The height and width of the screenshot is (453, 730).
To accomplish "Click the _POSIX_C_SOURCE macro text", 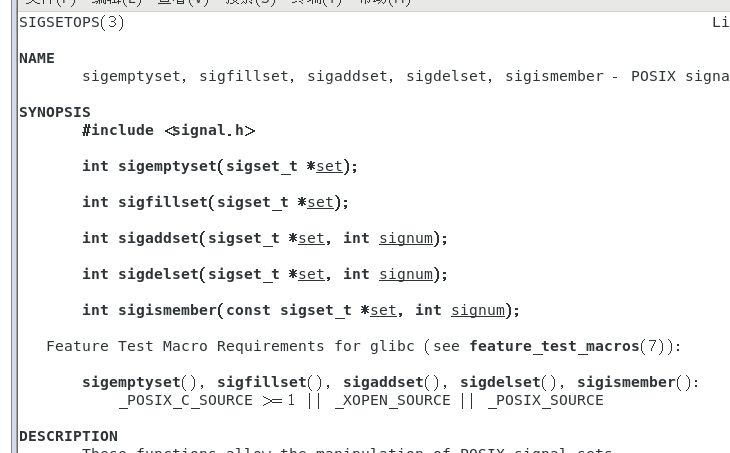I will click(186, 400).
